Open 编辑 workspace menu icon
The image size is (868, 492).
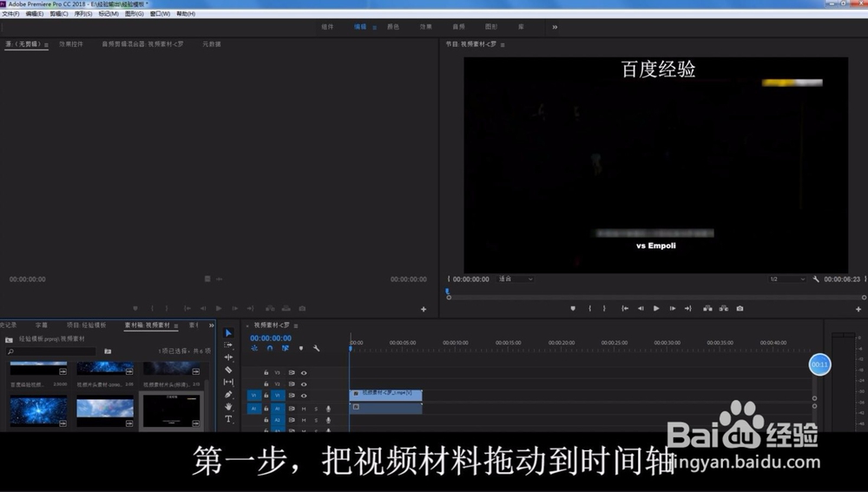[375, 27]
